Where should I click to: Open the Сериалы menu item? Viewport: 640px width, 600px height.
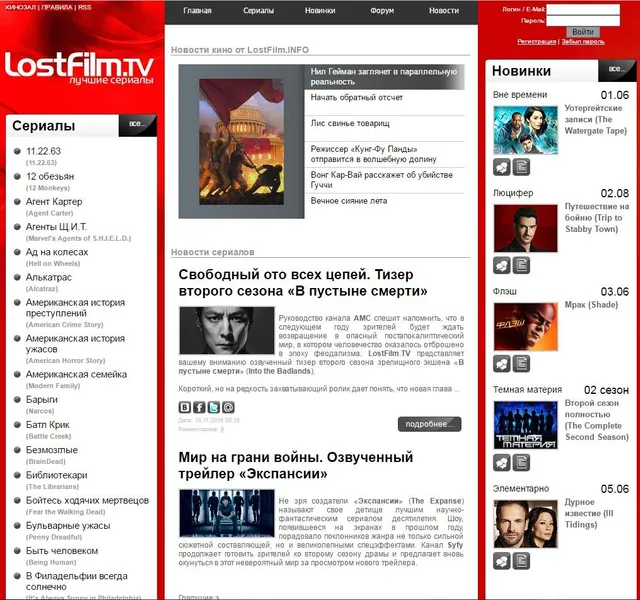258,11
